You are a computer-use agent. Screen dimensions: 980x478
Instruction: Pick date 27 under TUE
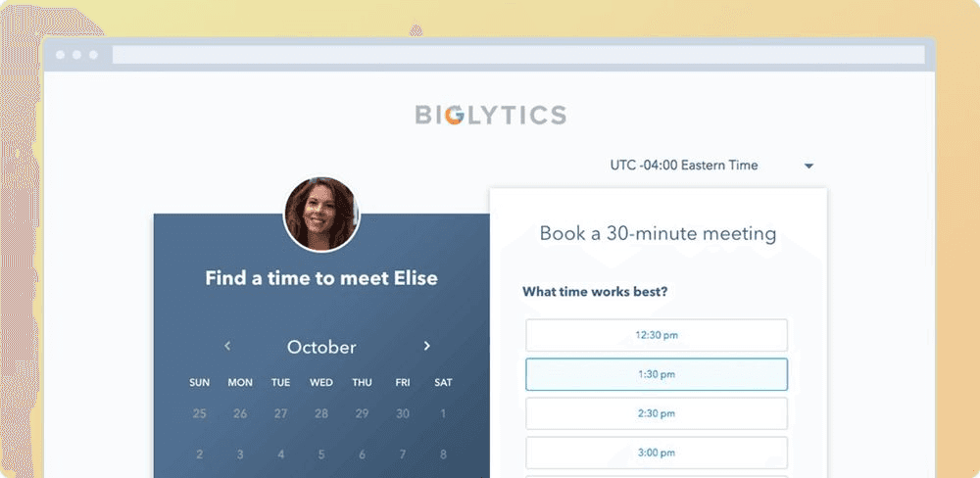pos(280,414)
